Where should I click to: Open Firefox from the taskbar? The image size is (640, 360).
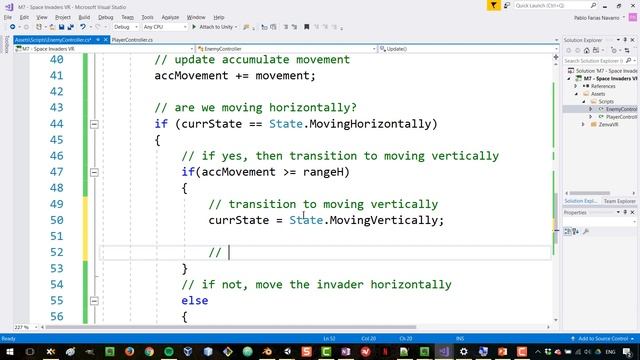tap(129, 351)
